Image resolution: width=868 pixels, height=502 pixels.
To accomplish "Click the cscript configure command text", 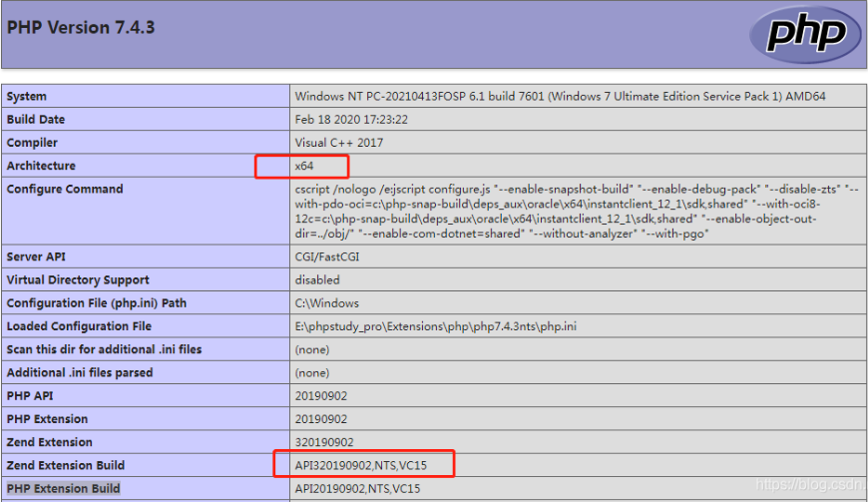I will (577, 212).
